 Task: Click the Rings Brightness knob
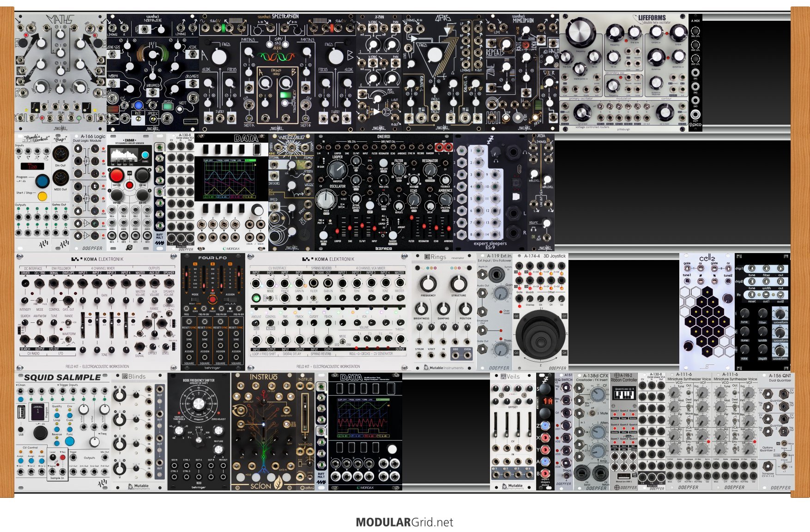click(421, 308)
